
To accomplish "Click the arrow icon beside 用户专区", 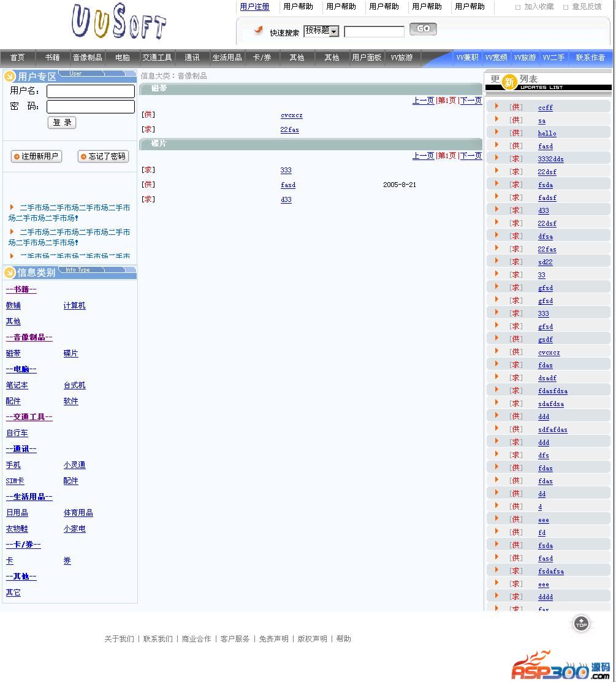I will coord(10,77).
